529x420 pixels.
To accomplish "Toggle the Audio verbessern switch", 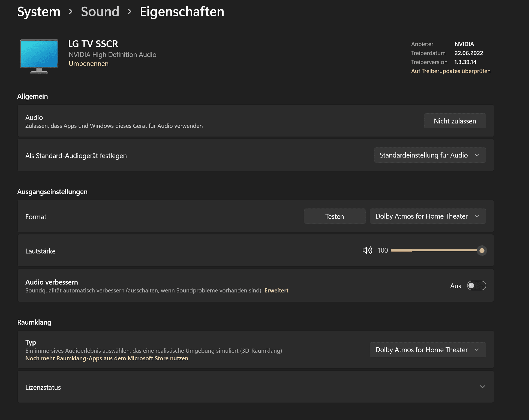I will point(476,286).
